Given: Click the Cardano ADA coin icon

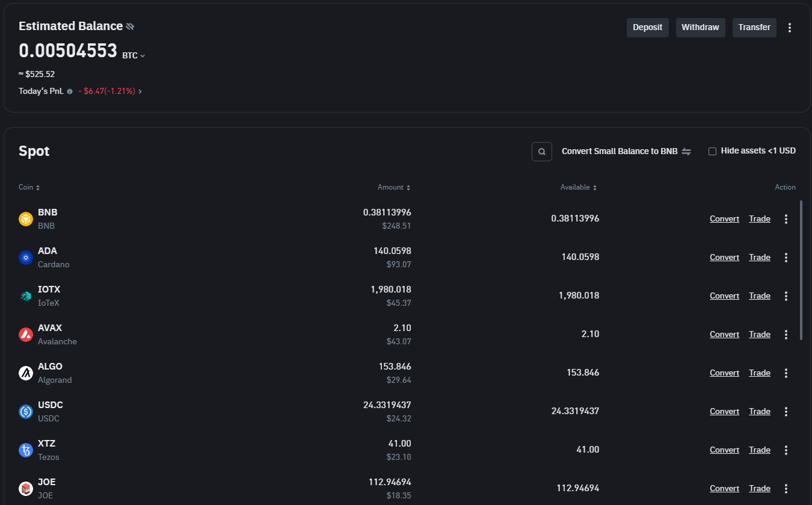Looking at the screenshot, I should 26,258.
